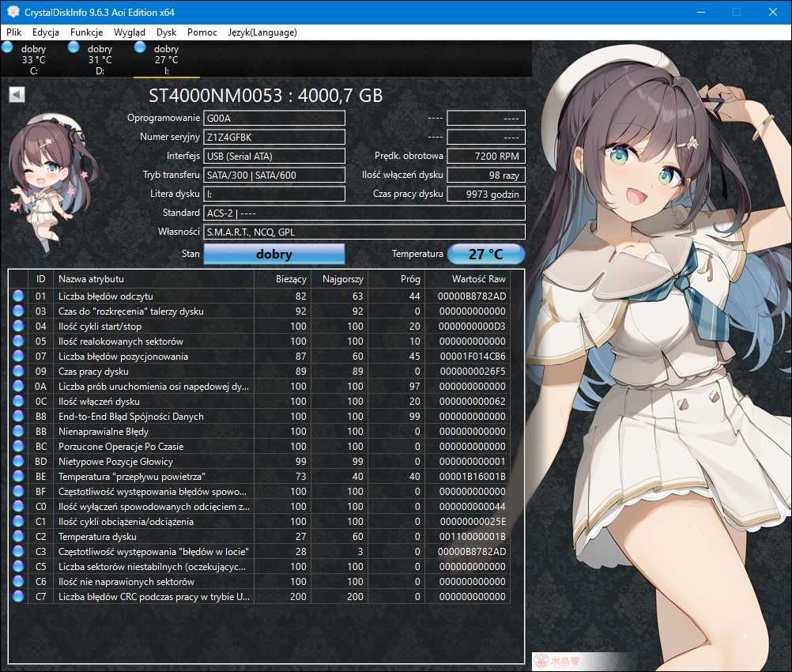The height and width of the screenshot is (672, 792).
Task: Click status orb for attribute C1
Action: pyautogui.click(x=18, y=522)
